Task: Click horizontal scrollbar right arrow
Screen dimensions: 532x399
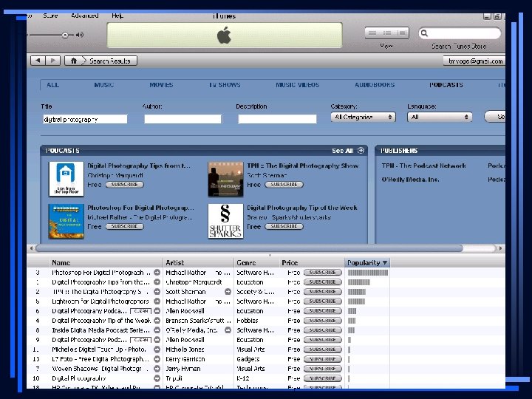Action: point(500,248)
